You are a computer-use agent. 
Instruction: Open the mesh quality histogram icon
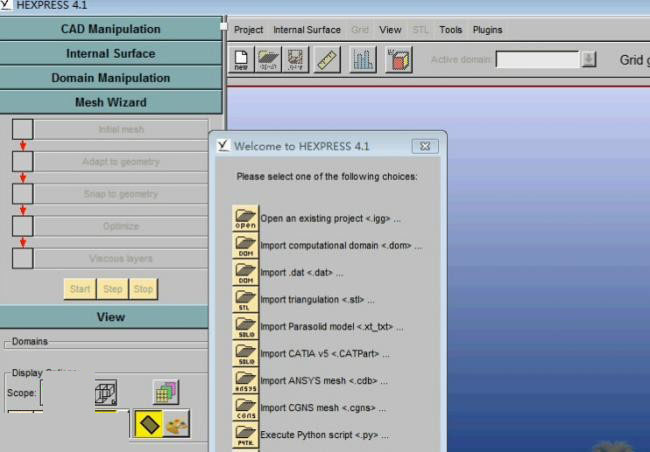coord(363,59)
